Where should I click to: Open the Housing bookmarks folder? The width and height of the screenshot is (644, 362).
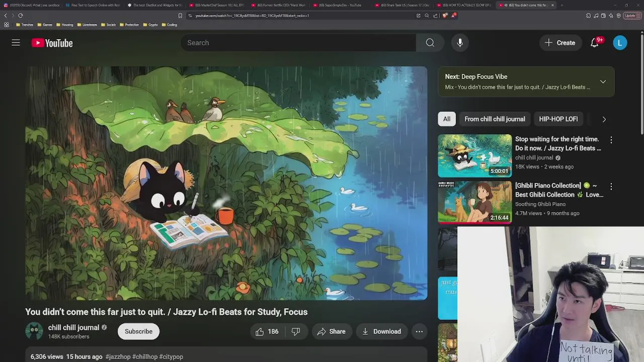(x=64, y=25)
